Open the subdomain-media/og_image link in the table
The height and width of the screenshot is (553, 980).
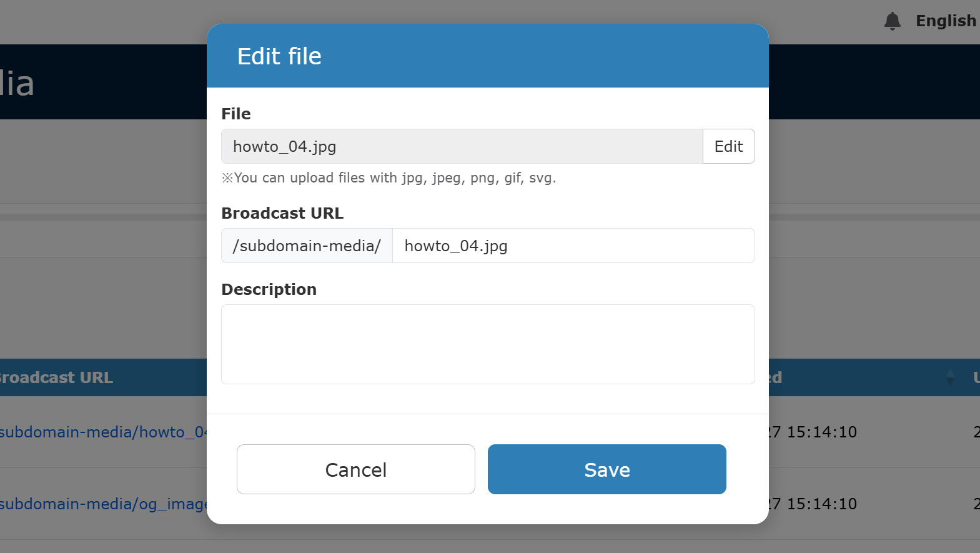[103, 504]
